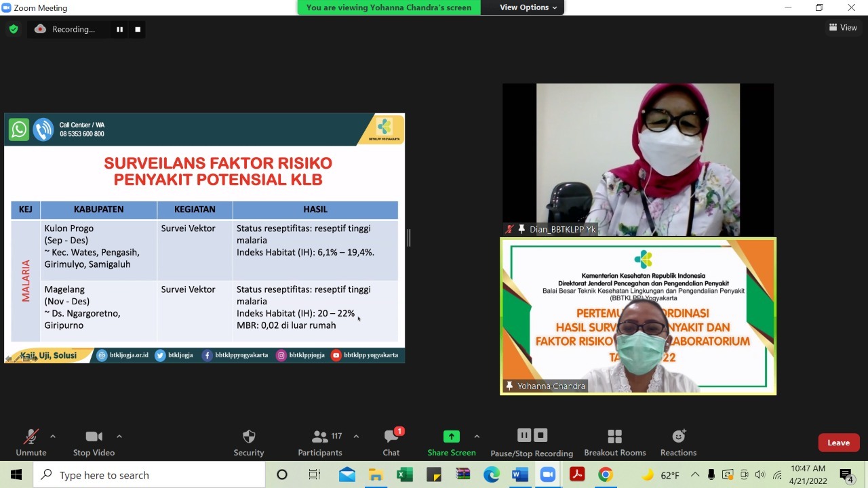Expand audio options arrow beside Unmute
This screenshot has height=488, width=868.
click(53, 436)
